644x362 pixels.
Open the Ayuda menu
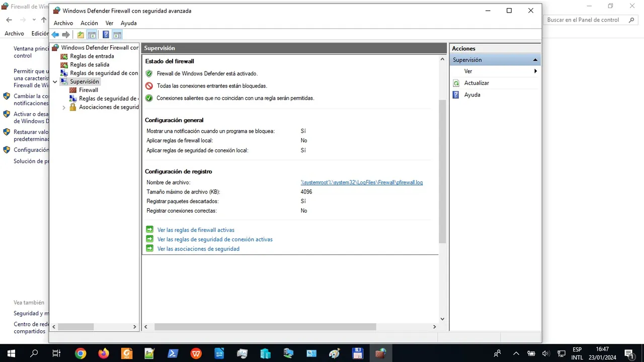click(x=129, y=23)
